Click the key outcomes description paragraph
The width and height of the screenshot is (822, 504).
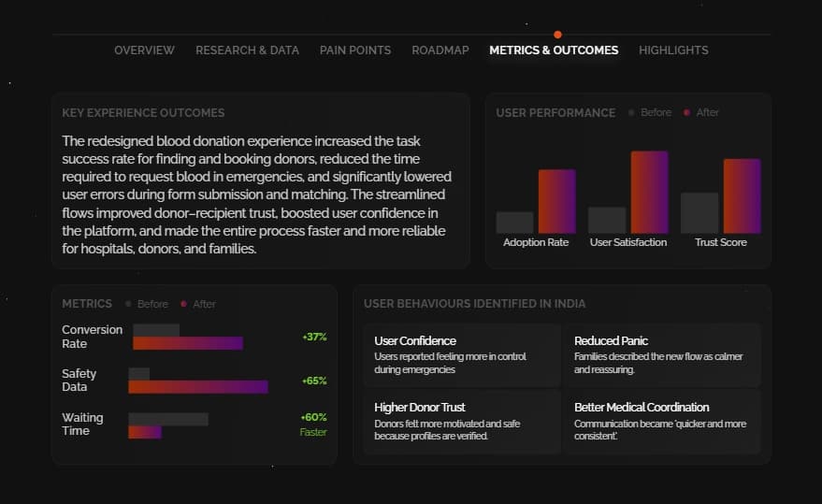(257, 194)
